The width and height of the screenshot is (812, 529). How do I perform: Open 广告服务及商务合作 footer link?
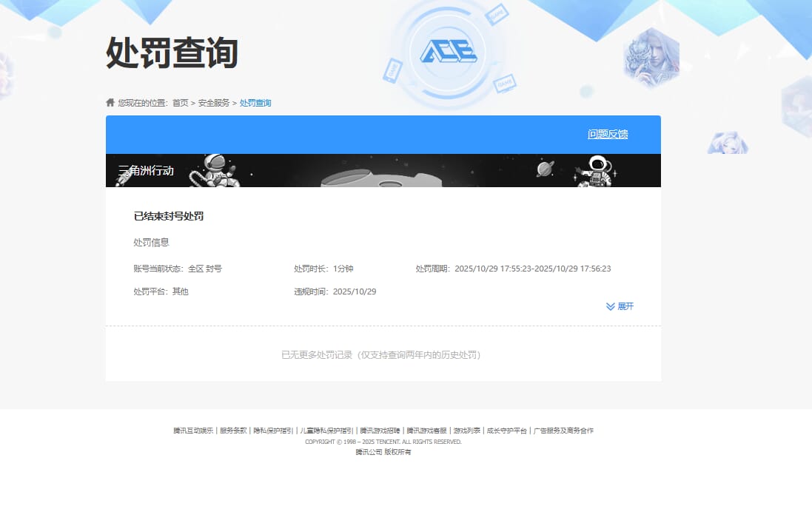563,431
